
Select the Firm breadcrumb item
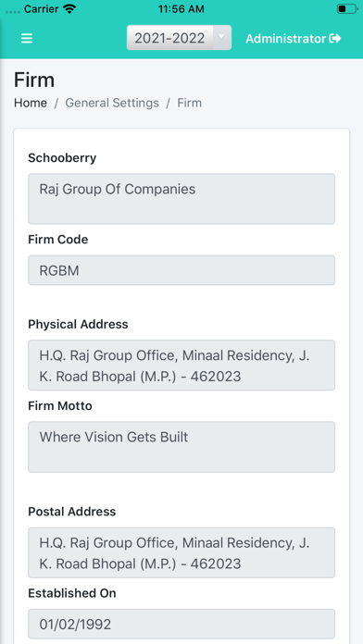(190, 103)
